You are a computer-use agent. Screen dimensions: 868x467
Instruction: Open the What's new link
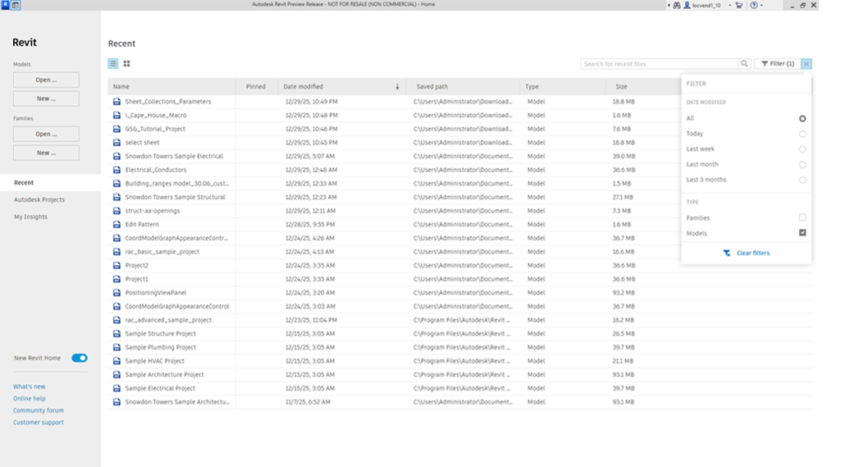[x=30, y=387]
